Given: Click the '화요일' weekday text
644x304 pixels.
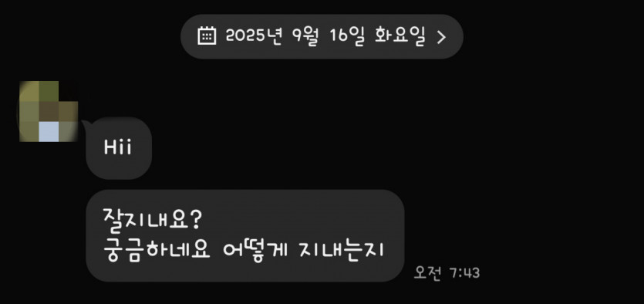Looking at the screenshot, I should [400, 36].
